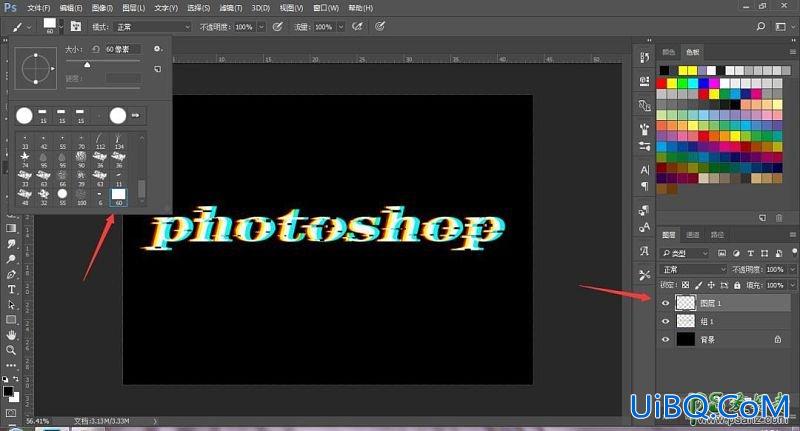Select the Pen tool in the toolbox
The width and height of the screenshot is (800, 431).
click(11, 274)
